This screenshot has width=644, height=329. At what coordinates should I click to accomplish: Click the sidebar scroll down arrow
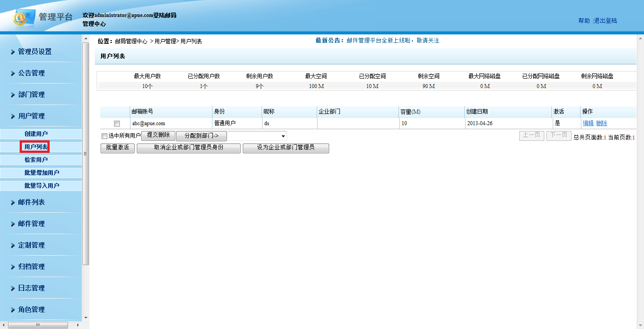pos(86,318)
